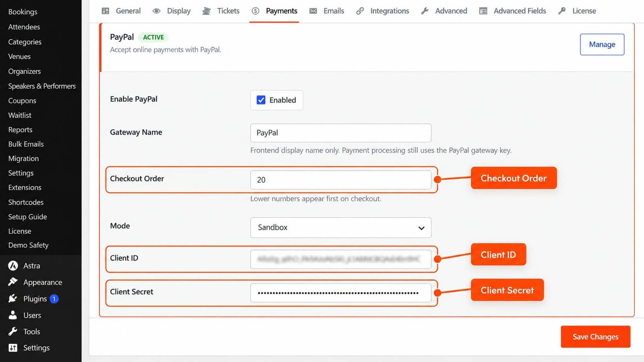Viewport: 644px width, 362px height.
Task: Open Extensions in the sidebar
Action: (25, 187)
